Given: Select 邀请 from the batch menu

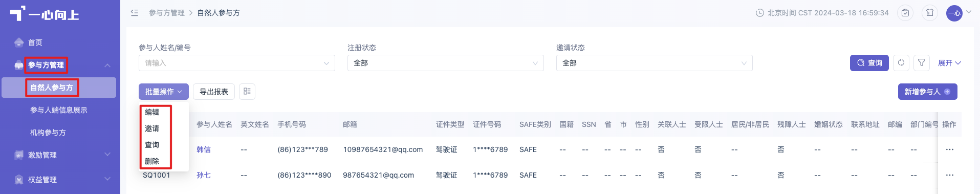Looking at the screenshot, I should 152,128.
